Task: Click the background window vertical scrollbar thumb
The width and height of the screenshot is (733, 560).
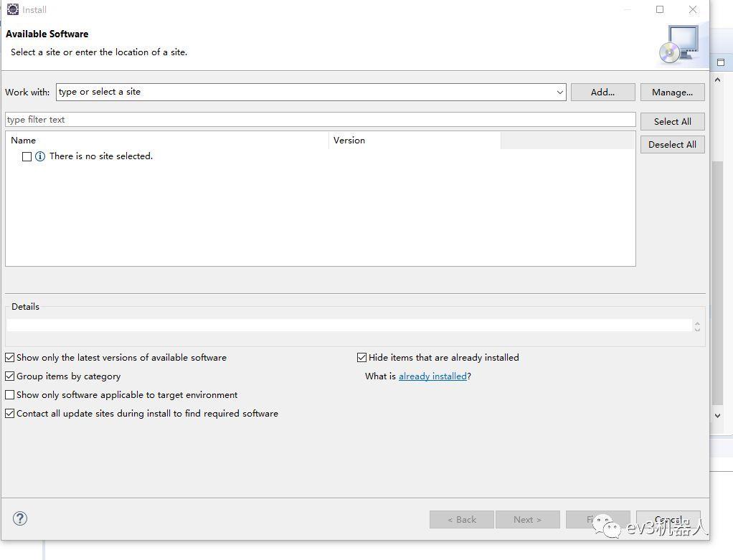Action: (717, 283)
